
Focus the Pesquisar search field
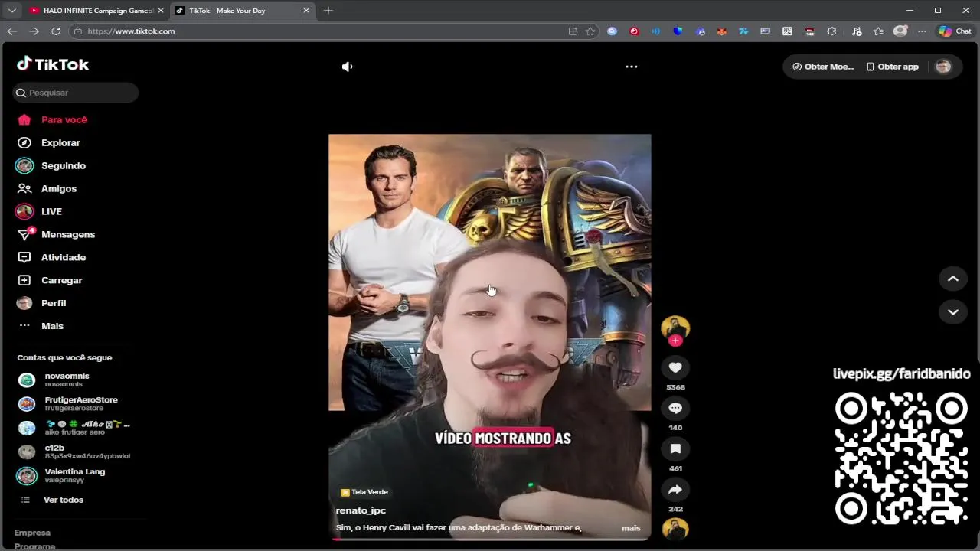pyautogui.click(x=76, y=93)
